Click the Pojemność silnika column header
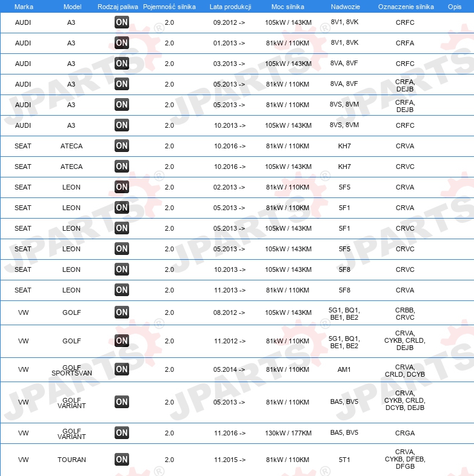The image size is (474, 476). click(x=169, y=7)
